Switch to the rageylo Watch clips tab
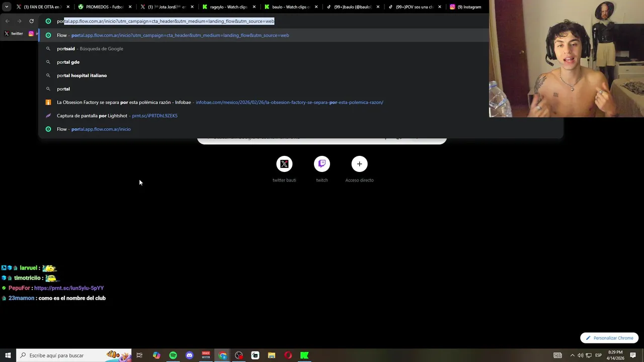This screenshot has height=362, width=644. point(229,7)
